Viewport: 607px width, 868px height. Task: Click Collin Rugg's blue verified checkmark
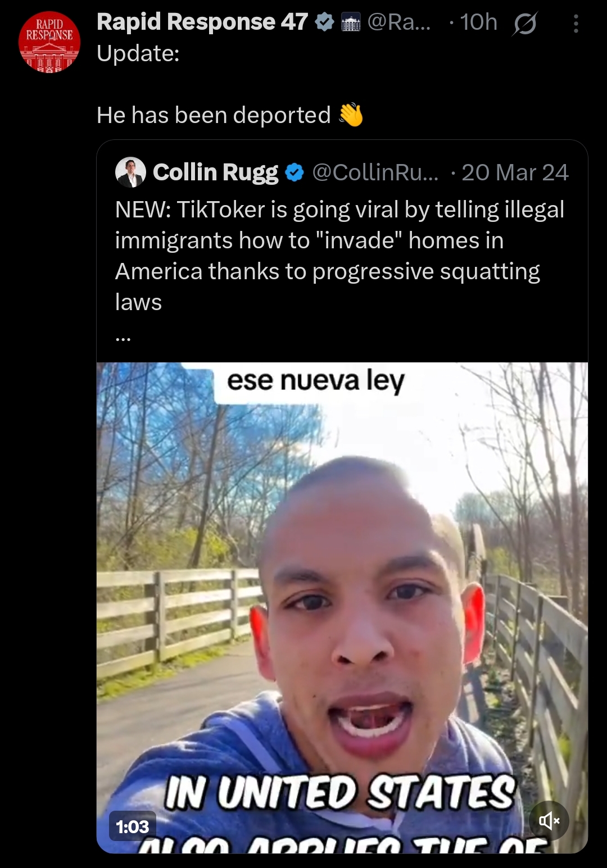(x=295, y=172)
